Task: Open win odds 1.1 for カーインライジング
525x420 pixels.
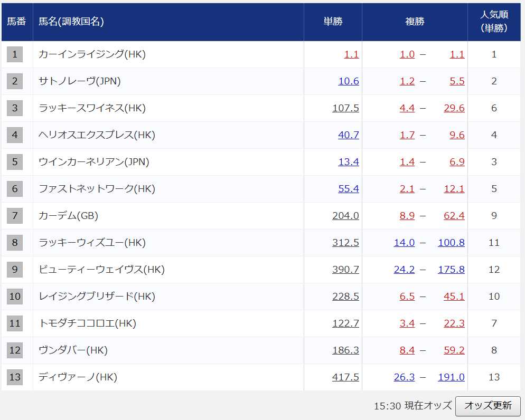Action: click(351, 54)
